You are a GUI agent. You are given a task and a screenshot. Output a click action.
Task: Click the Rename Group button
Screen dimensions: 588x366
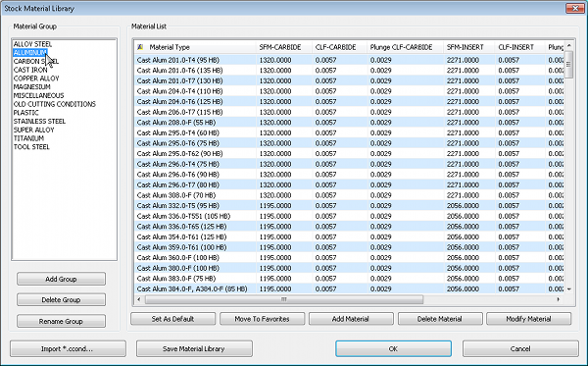pos(61,321)
